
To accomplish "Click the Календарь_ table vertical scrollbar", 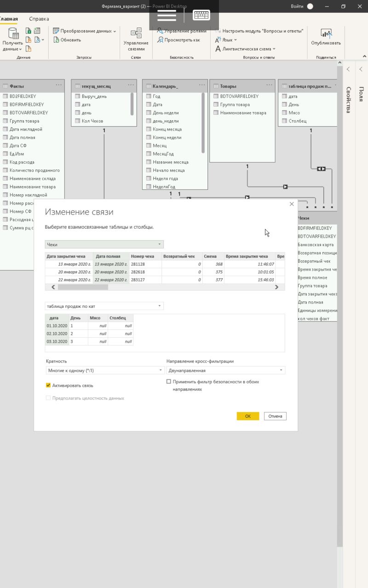I will click(203, 123).
